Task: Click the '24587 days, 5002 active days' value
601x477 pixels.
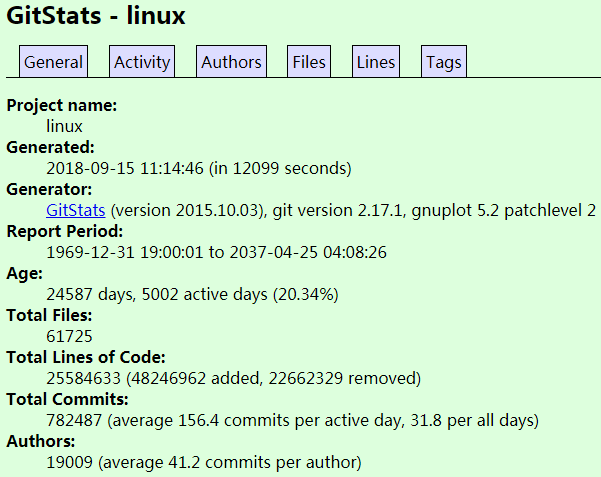Action: click(x=157, y=294)
